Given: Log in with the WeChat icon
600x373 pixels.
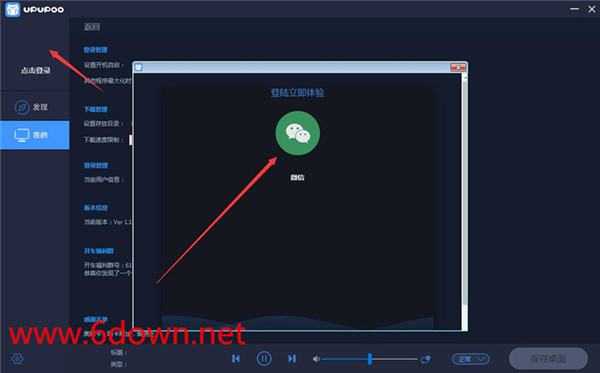Looking at the screenshot, I should click(298, 133).
